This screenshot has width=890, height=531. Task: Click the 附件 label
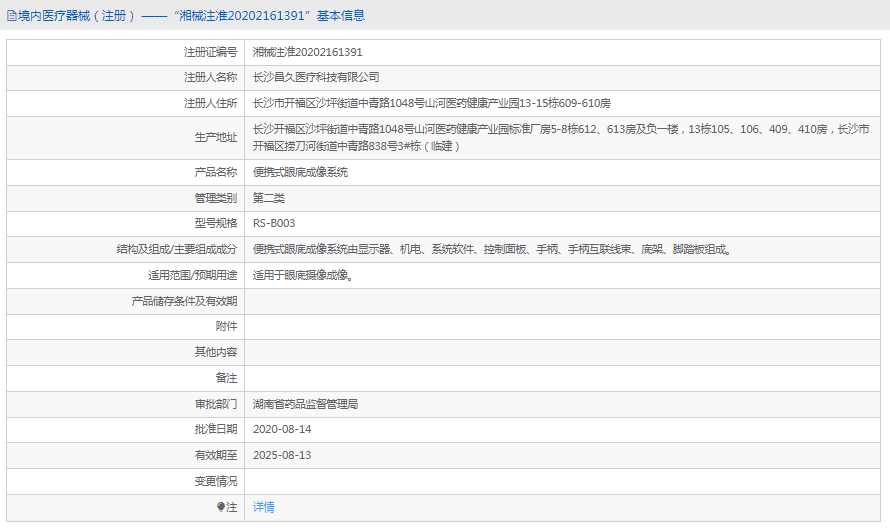pos(226,326)
